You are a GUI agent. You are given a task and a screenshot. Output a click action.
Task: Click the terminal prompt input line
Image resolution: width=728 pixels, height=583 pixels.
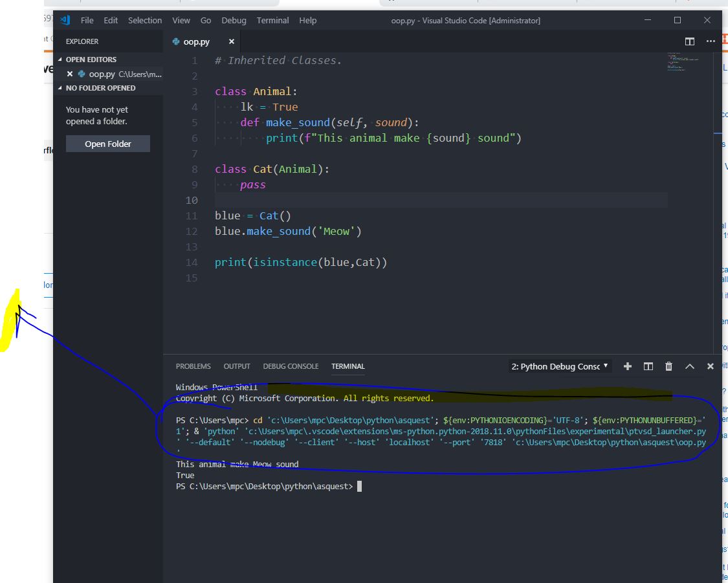(x=360, y=486)
